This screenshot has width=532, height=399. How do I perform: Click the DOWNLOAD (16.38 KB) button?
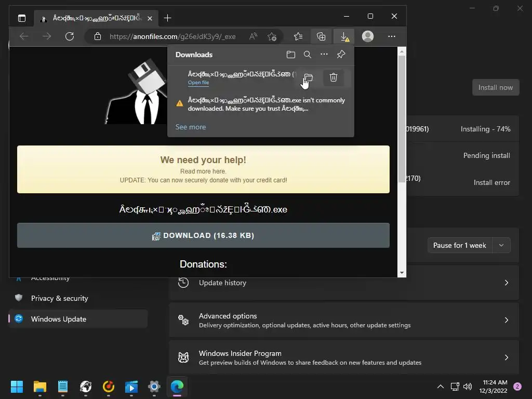pyautogui.click(x=203, y=235)
